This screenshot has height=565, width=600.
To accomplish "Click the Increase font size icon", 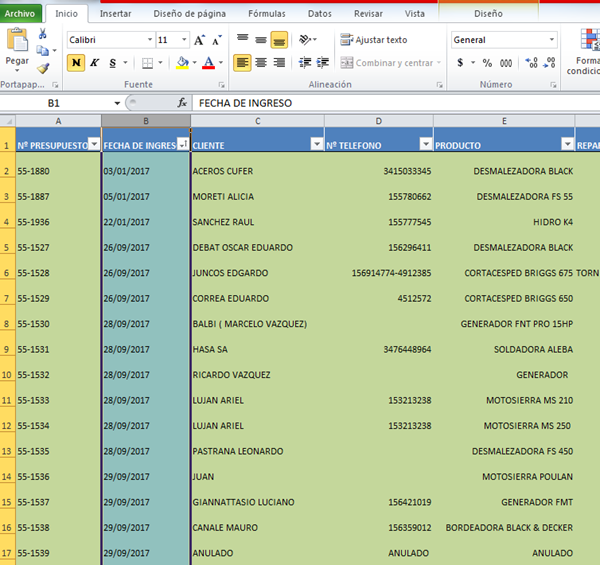I will click(200, 40).
